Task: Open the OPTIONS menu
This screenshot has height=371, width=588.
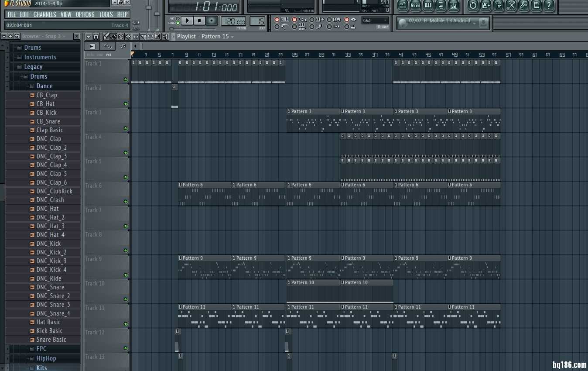Action: pos(85,14)
